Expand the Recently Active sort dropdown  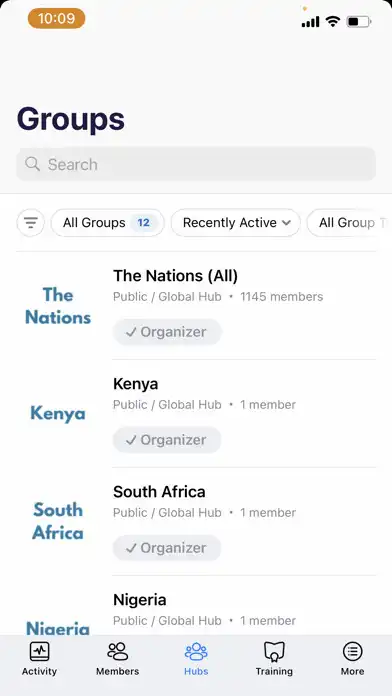(236, 222)
